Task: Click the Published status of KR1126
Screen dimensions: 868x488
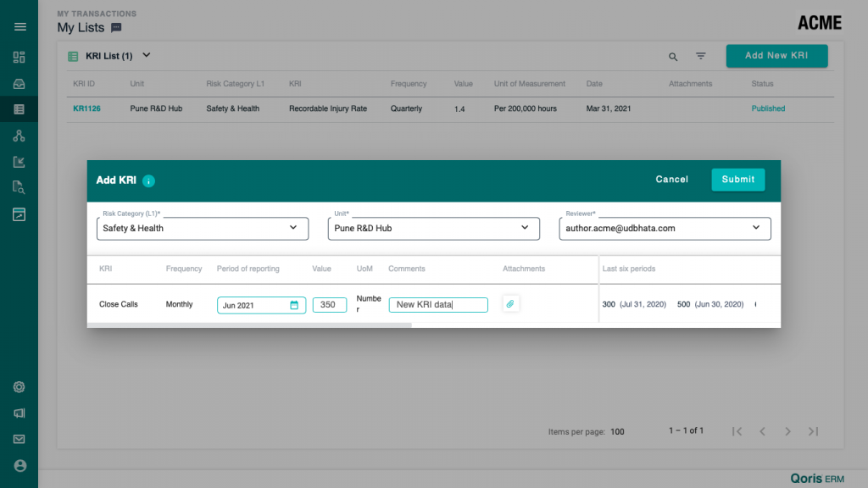Action: click(x=768, y=108)
